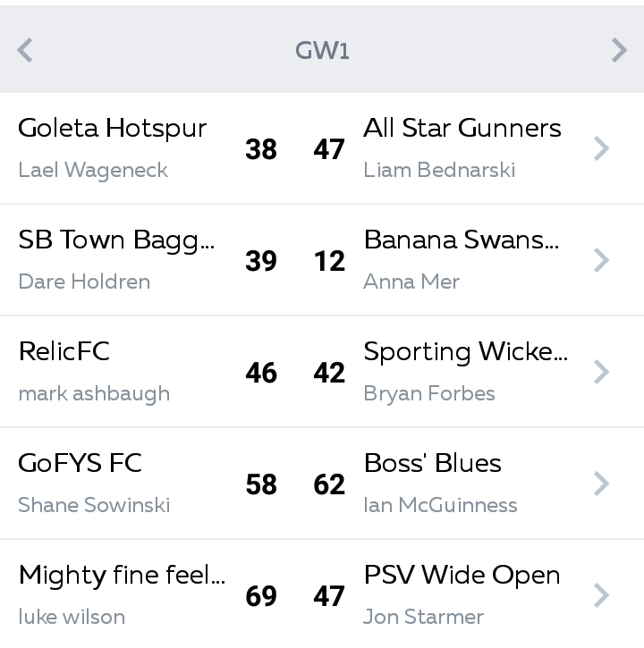Click the score 62 for Boss' Blues

(329, 484)
